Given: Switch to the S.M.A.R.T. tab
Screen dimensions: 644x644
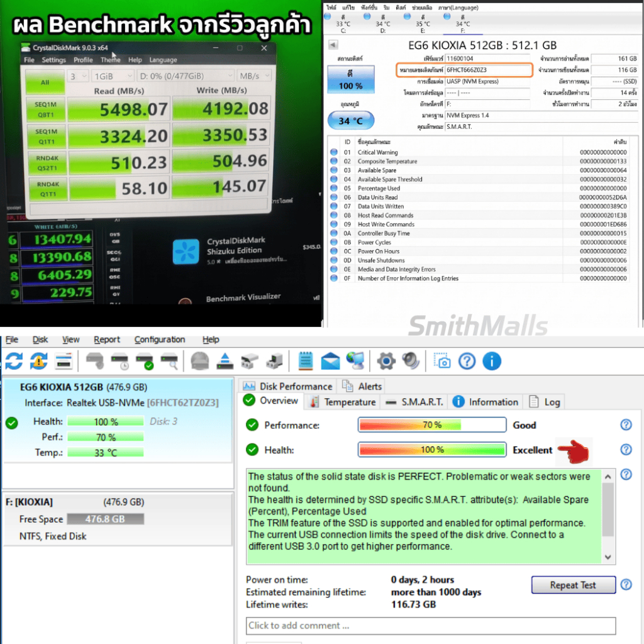Looking at the screenshot, I should [415, 402].
